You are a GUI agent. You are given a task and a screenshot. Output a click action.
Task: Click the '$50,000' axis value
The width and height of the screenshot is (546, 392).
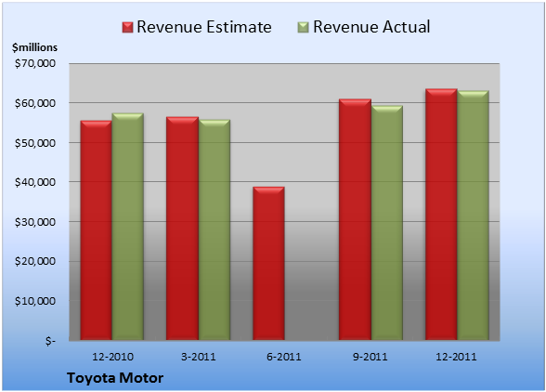pyautogui.click(x=35, y=143)
